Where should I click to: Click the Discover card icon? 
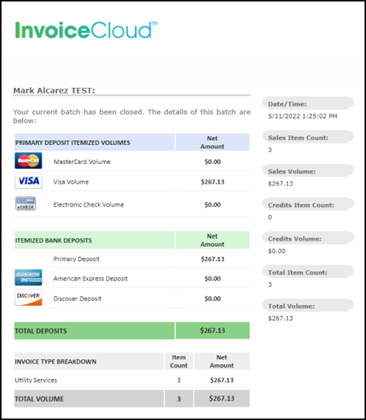[x=28, y=298]
